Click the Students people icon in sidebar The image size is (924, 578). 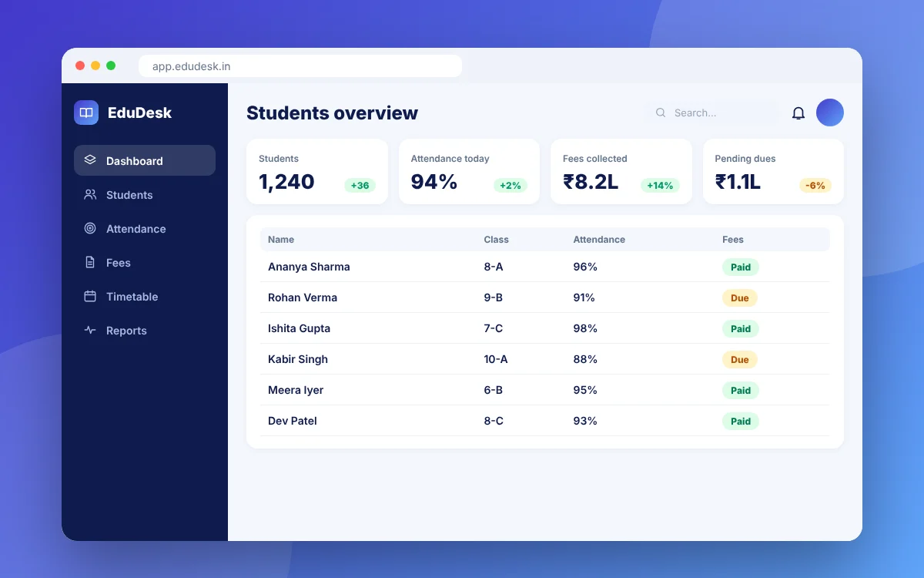[x=90, y=195]
